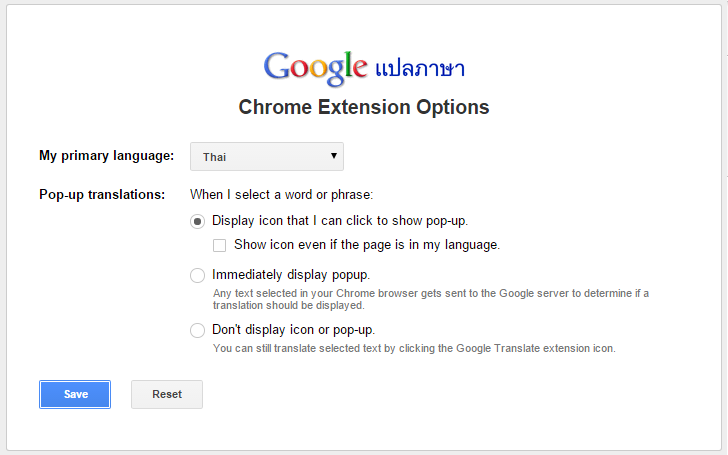728x455 pixels.
Task: Check 'Show icon even if page is in my language'
Action: pos(220,245)
